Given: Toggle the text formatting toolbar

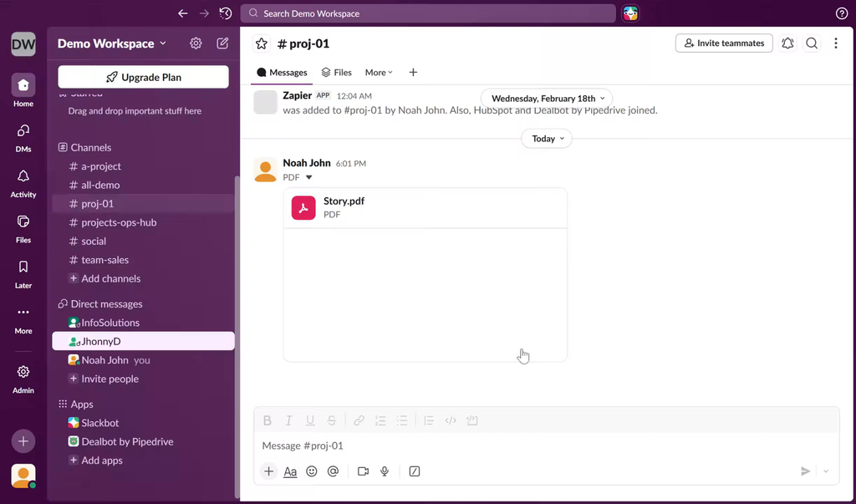Looking at the screenshot, I should tap(290, 471).
